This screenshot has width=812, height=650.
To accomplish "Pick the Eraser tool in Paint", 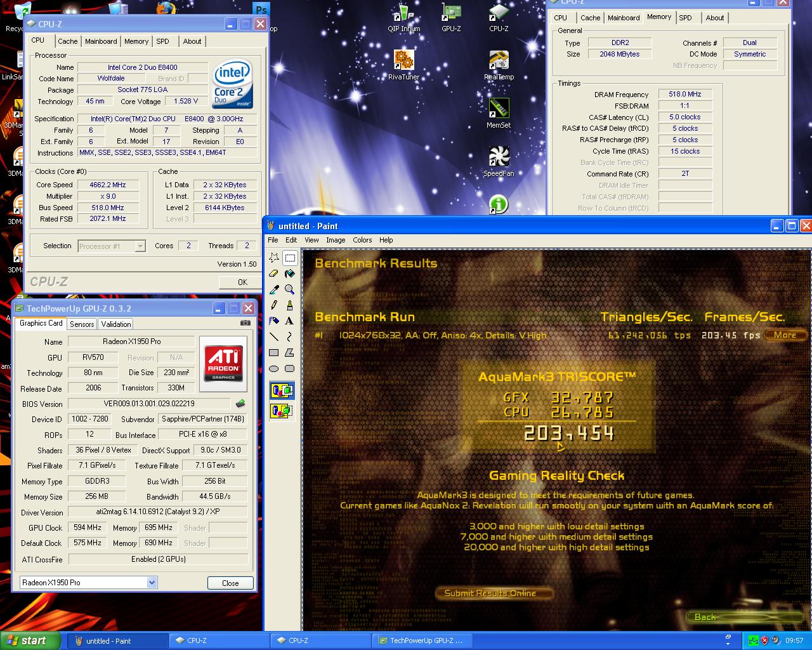I will click(274, 274).
